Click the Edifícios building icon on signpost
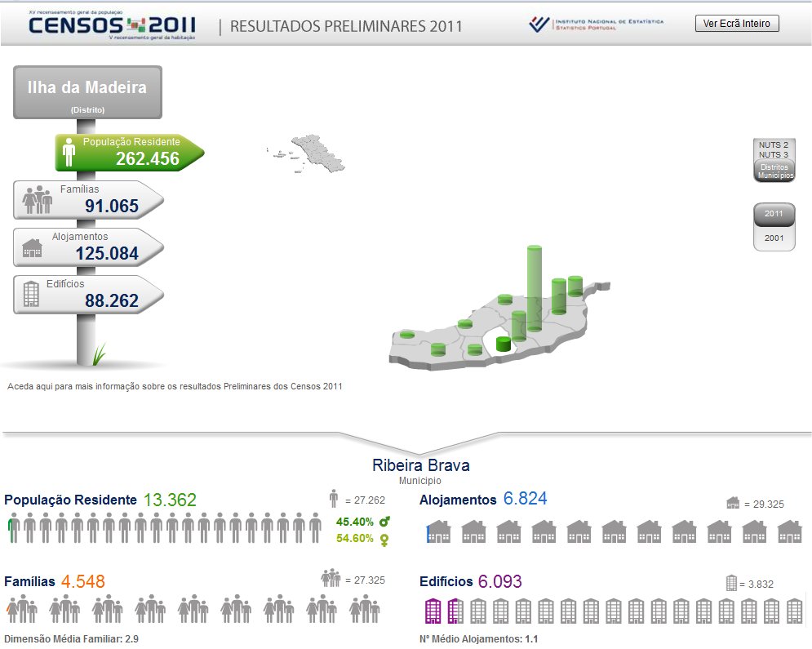Viewport: 812px width, 649px height. pyautogui.click(x=32, y=294)
